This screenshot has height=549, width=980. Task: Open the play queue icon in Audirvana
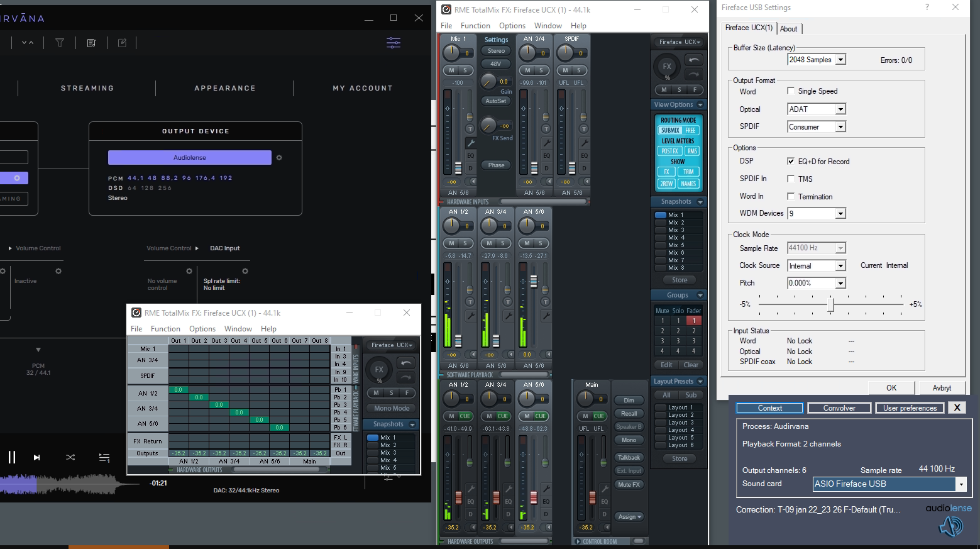click(x=104, y=458)
